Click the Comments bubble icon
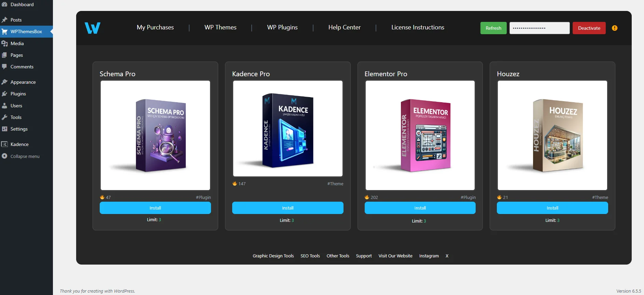This screenshot has width=644, height=295. click(x=4, y=67)
